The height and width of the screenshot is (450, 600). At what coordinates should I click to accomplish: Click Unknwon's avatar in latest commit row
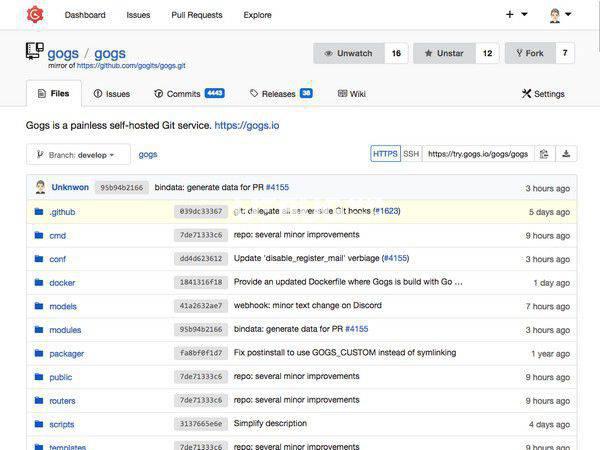[40, 187]
